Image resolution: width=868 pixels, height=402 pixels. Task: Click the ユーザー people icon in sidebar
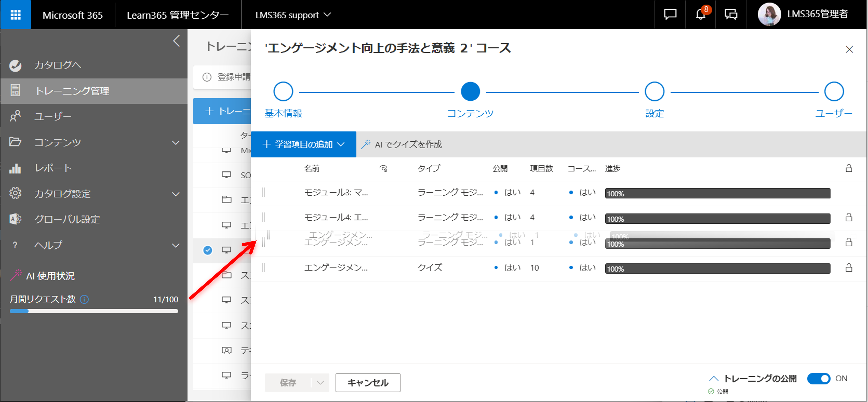point(15,116)
